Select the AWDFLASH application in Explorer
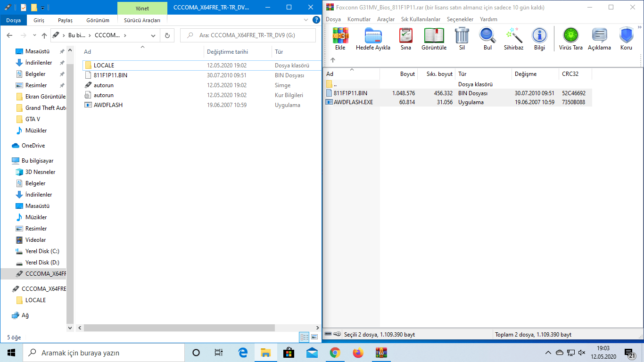 pyautogui.click(x=108, y=105)
